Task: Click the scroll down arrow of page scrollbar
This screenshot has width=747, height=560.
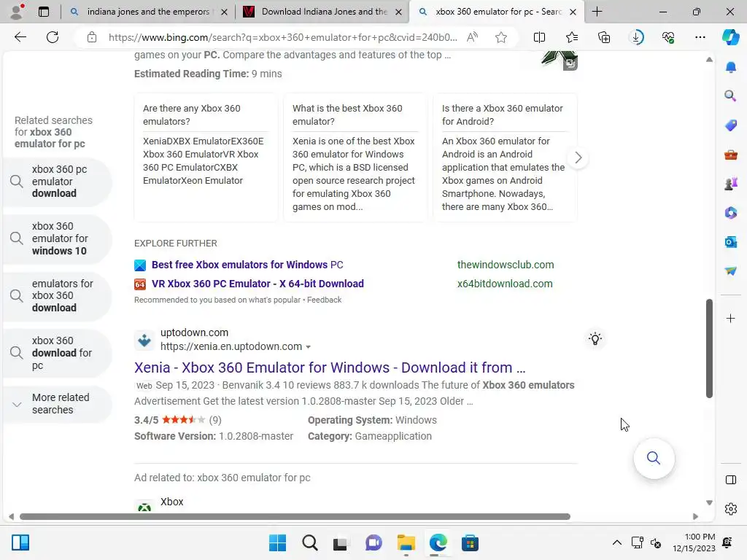Action: [709, 503]
